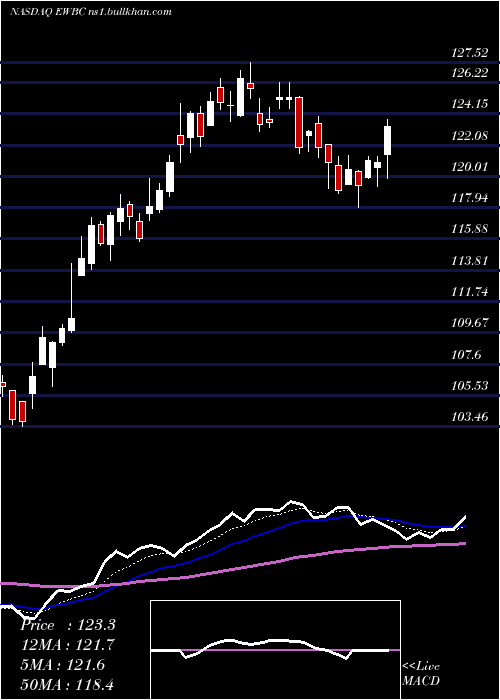Select the 126.22 price axis label

(x=469, y=73)
